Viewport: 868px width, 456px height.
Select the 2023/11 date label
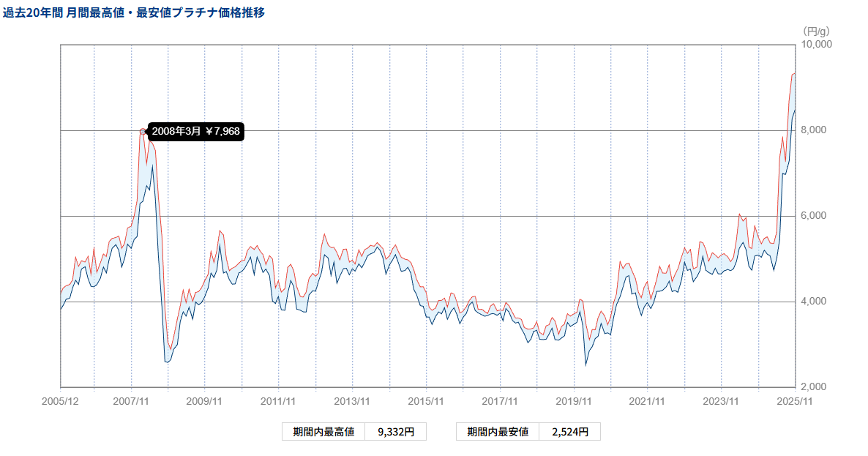[721, 401]
